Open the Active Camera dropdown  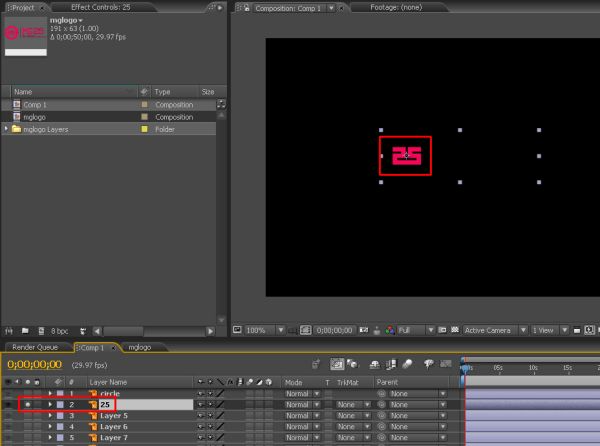pos(495,330)
